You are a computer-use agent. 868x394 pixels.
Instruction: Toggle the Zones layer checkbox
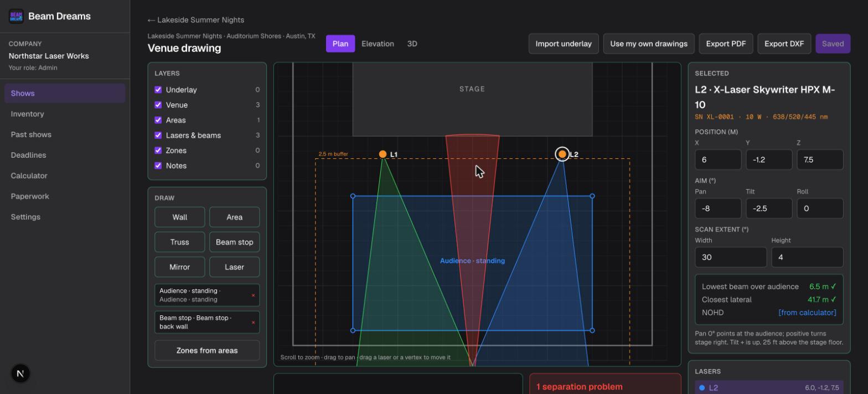[158, 151]
